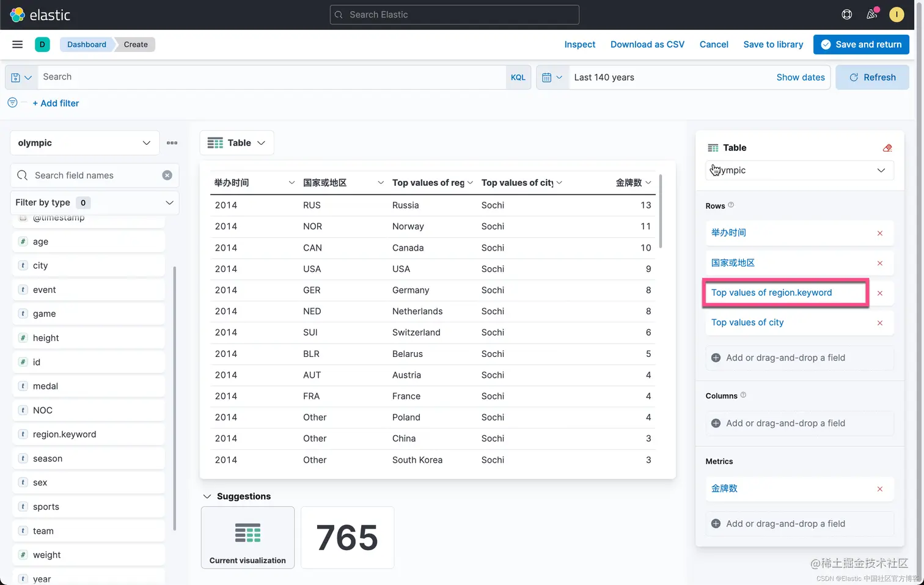The height and width of the screenshot is (585, 924).
Task: Select the sports field
Action: tap(89, 507)
